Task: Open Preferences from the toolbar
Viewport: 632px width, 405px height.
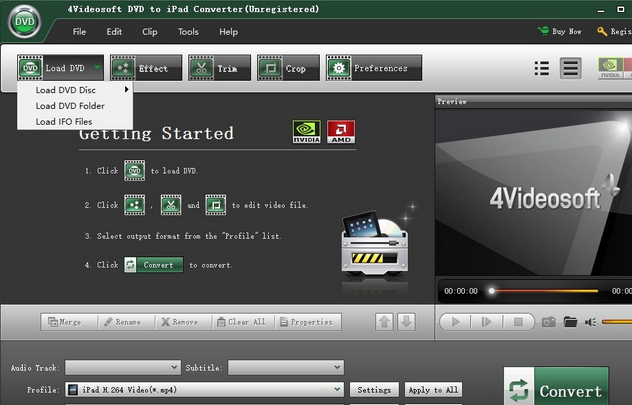Action: pos(374,68)
